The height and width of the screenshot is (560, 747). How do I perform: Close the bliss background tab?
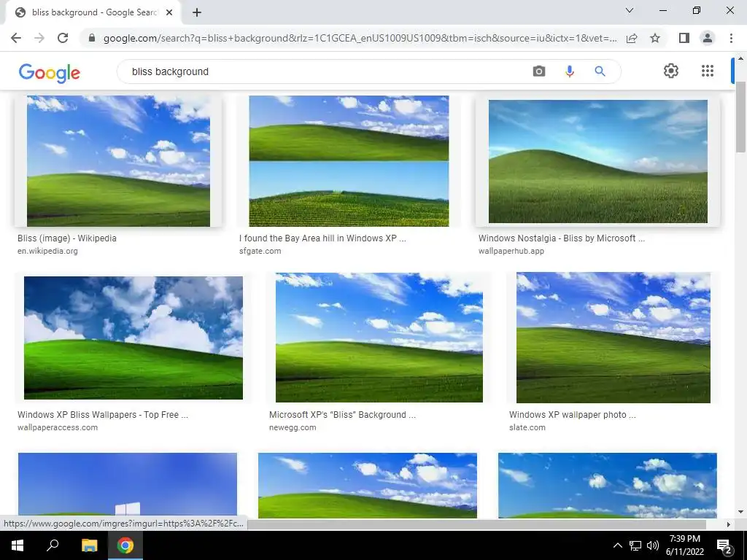tap(169, 13)
